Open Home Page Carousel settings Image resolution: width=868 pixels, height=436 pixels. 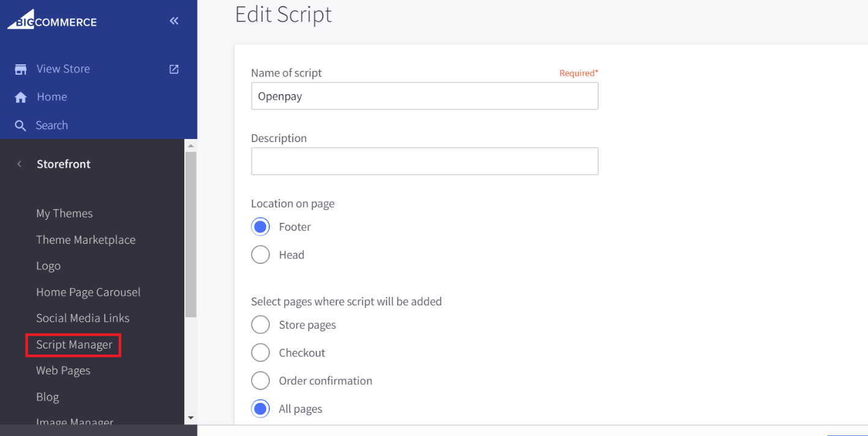88,292
